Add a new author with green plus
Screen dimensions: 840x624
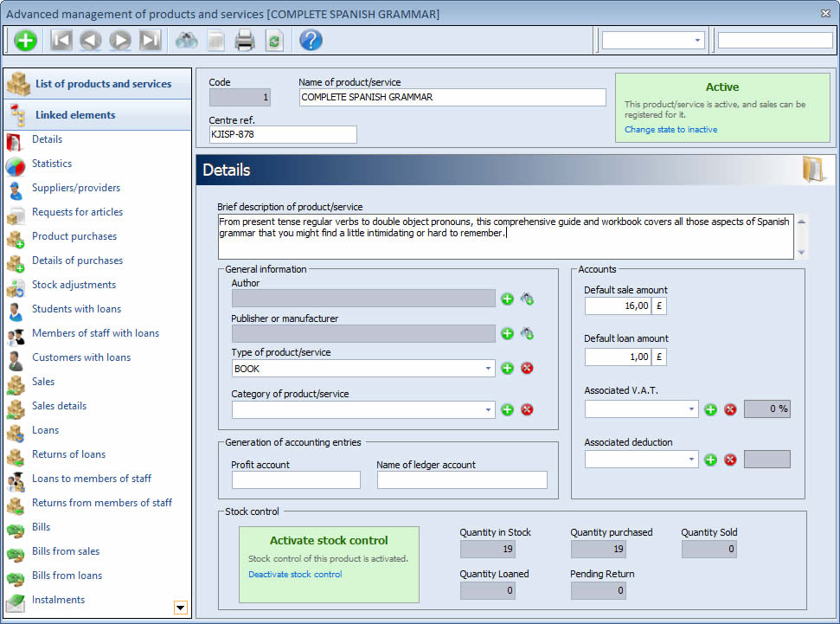pos(508,299)
